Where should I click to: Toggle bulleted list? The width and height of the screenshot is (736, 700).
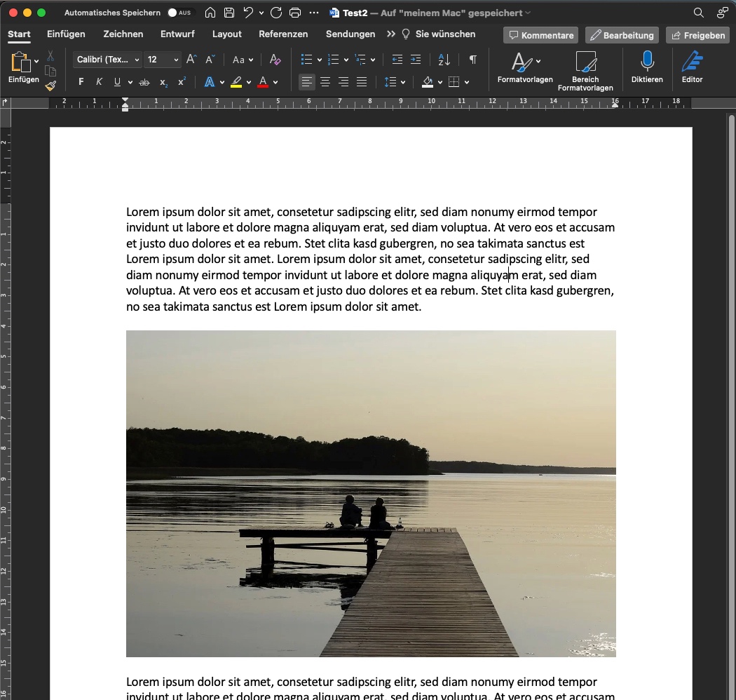point(306,59)
